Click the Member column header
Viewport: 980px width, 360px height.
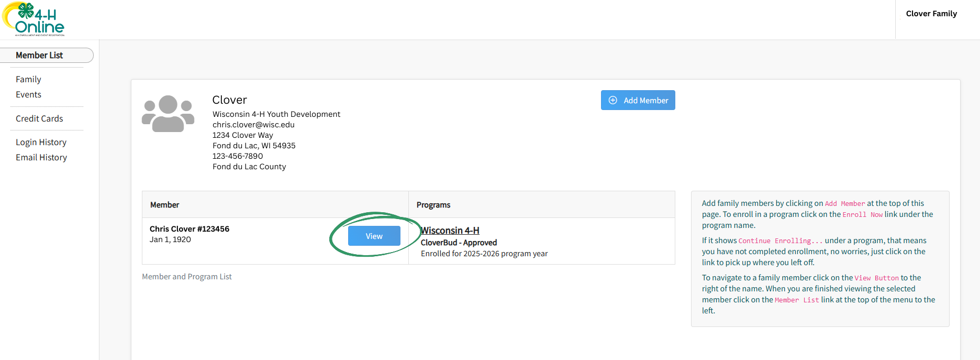coord(164,205)
